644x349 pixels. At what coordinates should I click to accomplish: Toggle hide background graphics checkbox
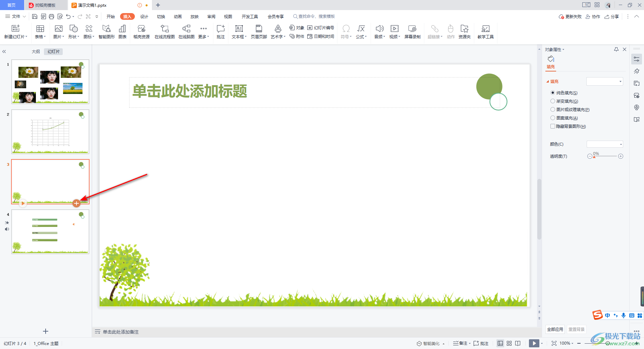pyautogui.click(x=553, y=126)
